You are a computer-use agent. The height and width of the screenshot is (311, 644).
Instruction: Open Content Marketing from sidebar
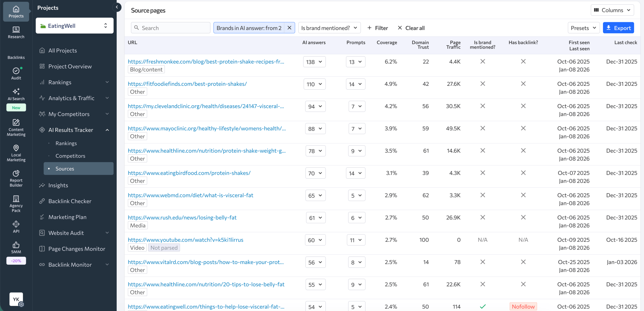point(16,127)
